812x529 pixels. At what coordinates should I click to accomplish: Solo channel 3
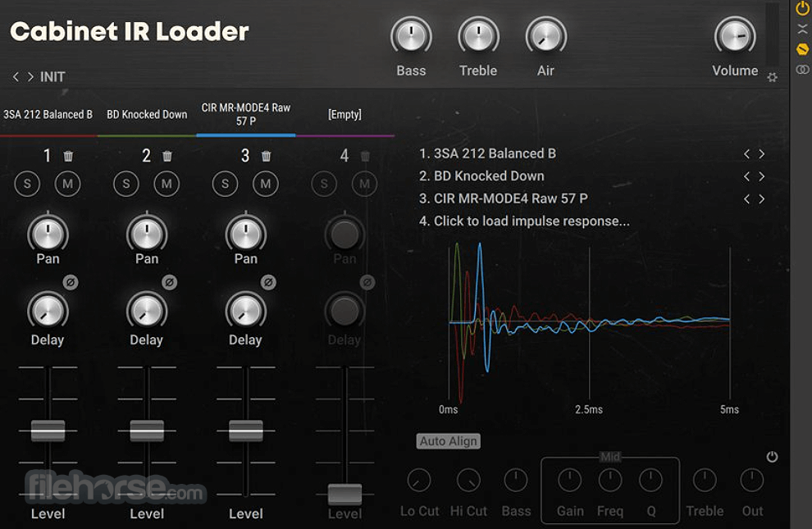tap(225, 184)
